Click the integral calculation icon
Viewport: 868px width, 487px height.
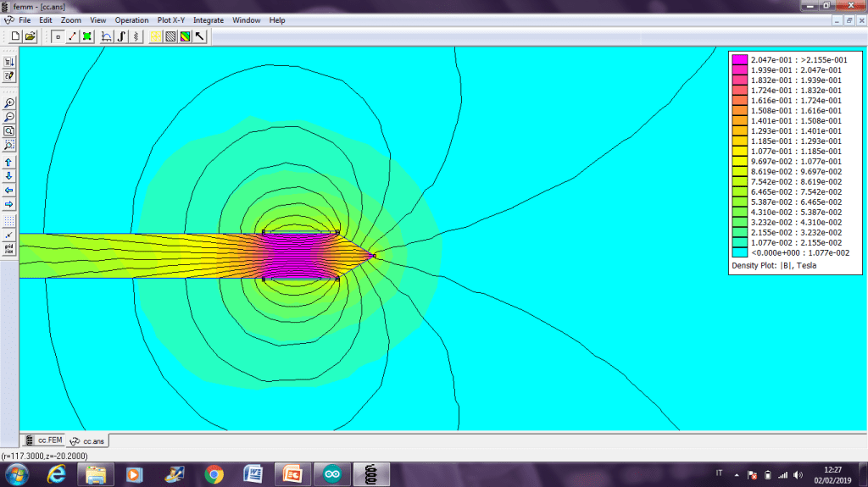coord(121,36)
